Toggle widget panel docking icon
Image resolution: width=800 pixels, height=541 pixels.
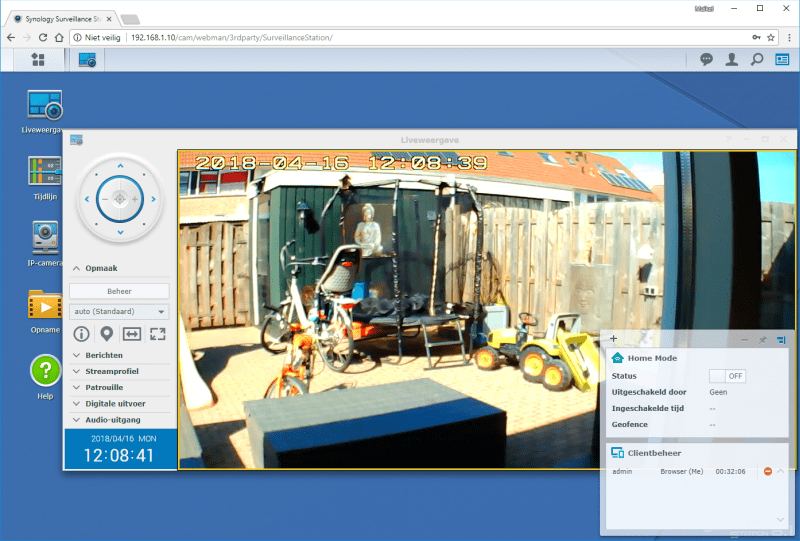point(781,340)
